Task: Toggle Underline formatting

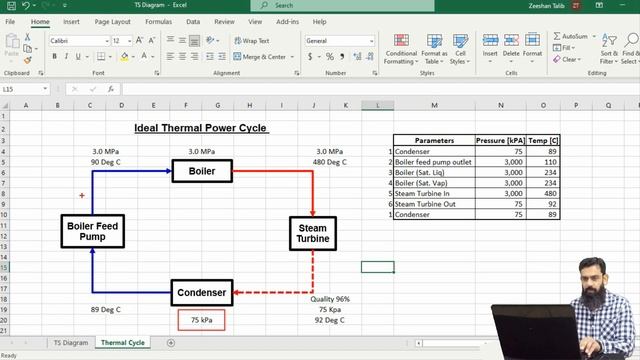Action: [x=78, y=56]
